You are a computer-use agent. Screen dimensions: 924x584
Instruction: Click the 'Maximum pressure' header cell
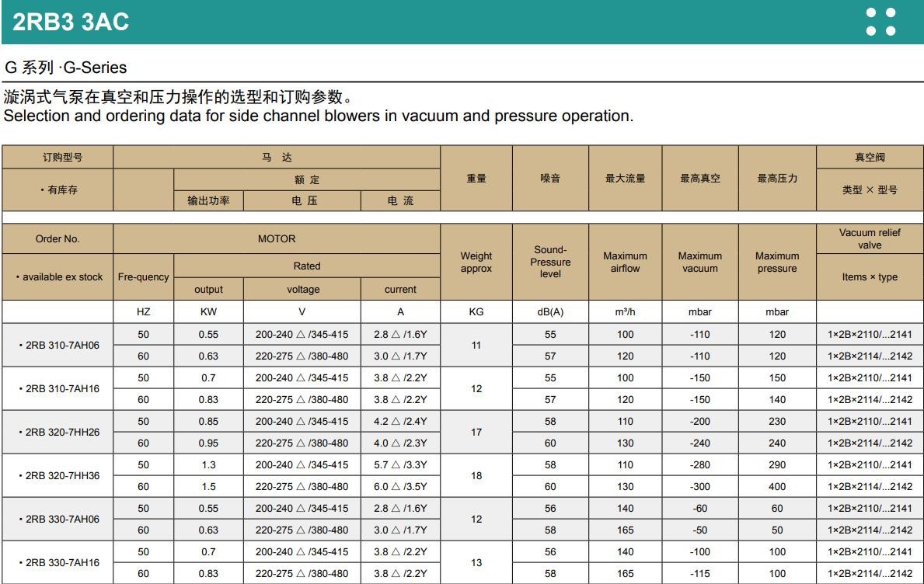pyautogui.click(x=777, y=262)
